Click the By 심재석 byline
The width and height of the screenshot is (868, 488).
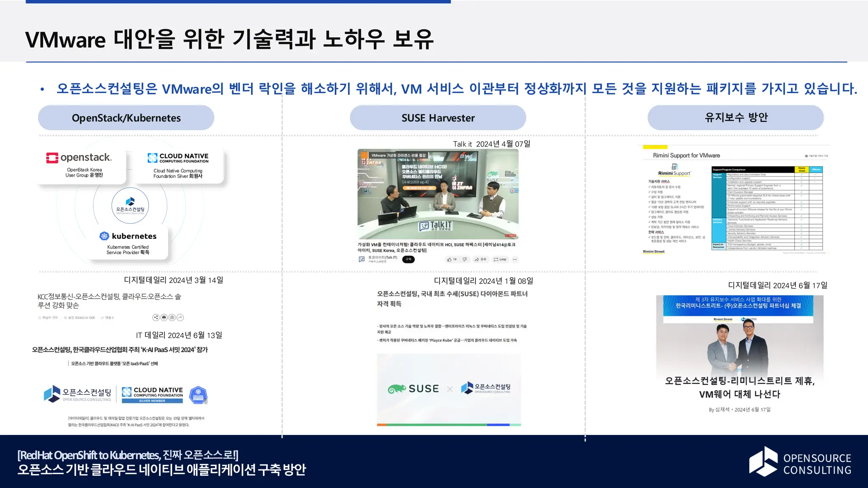pyautogui.click(x=740, y=410)
